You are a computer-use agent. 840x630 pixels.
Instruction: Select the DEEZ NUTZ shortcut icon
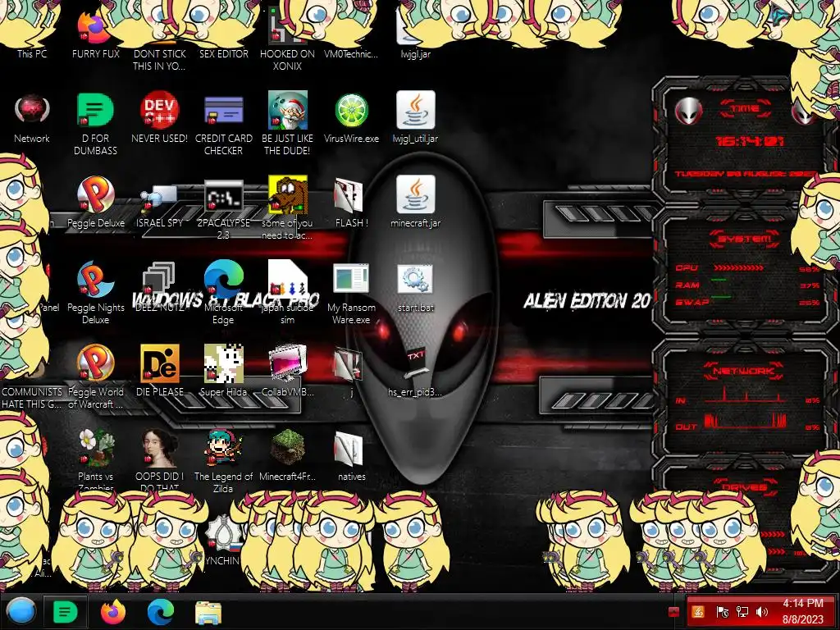159,286
